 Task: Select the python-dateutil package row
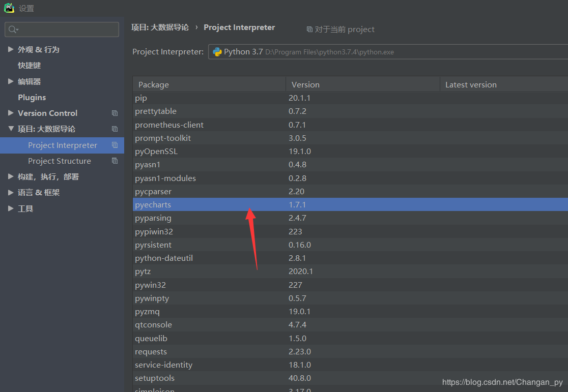click(x=350, y=258)
